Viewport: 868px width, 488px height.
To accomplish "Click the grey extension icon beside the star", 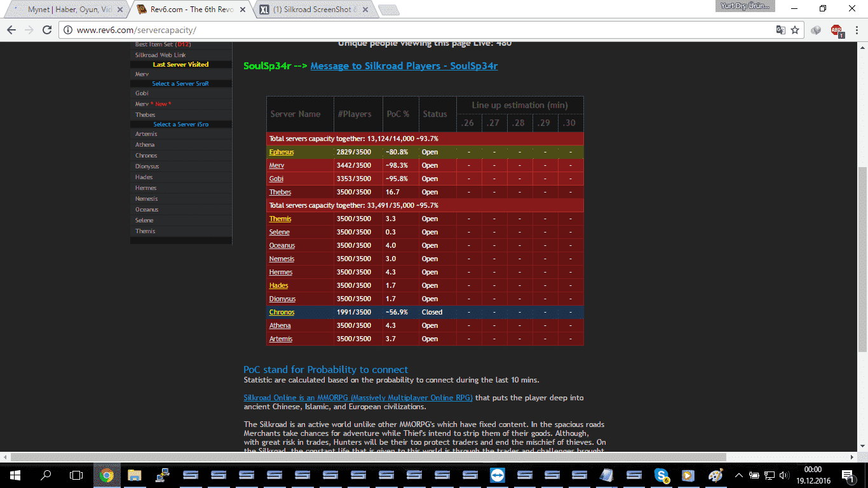I will click(817, 30).
